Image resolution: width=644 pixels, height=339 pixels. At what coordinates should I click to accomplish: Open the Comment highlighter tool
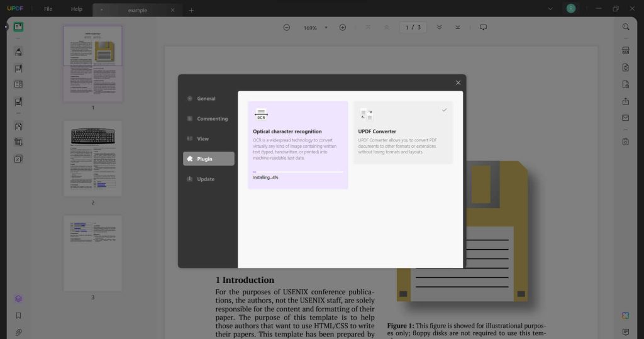click(18, 52)
